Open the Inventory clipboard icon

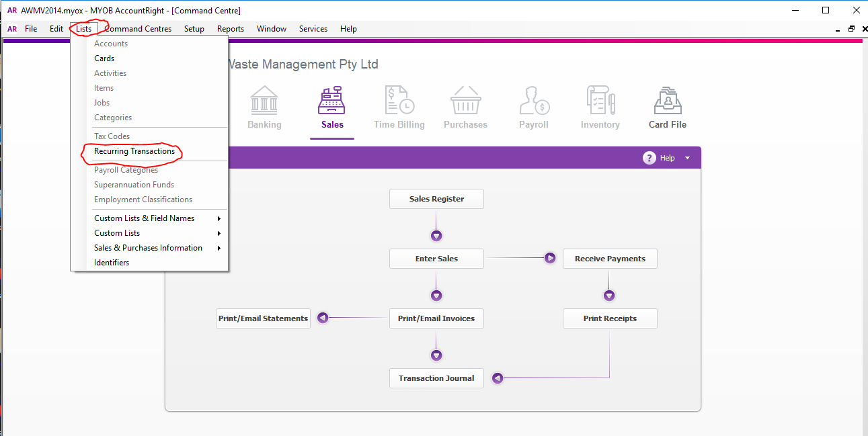[600, 100]
